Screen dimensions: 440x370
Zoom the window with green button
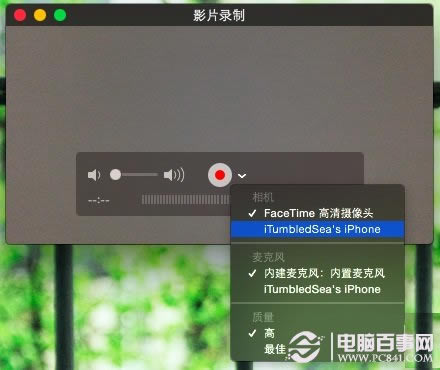(60, 15)
